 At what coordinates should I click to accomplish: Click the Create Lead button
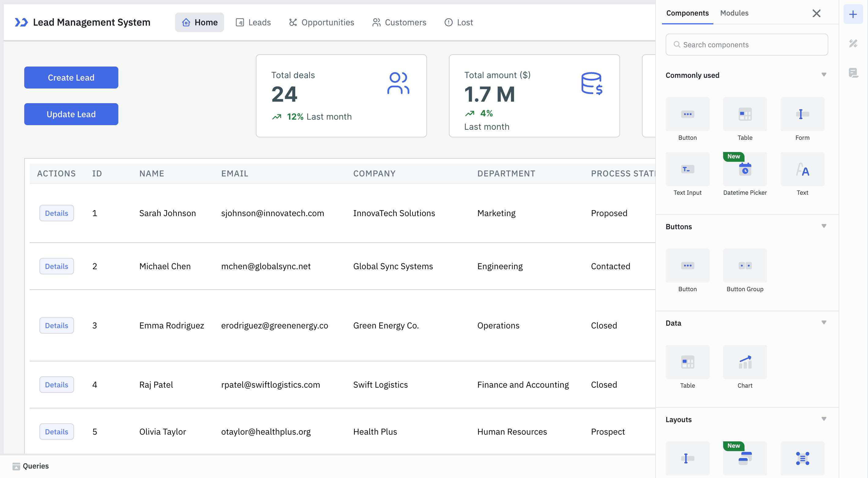point(71,78)
